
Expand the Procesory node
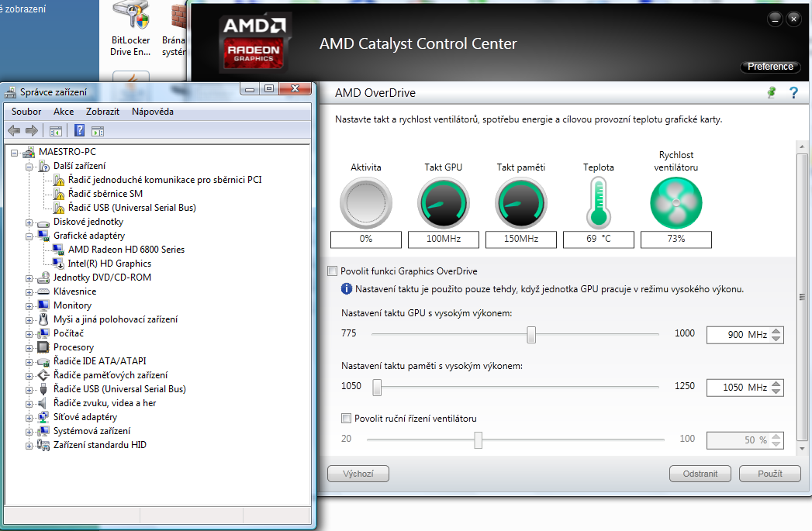(x=29, y=348)
